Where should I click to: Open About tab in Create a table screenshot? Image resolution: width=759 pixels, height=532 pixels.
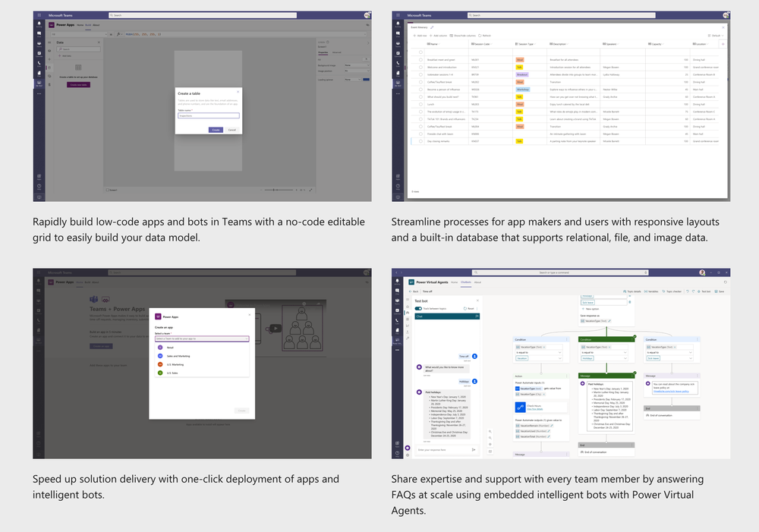click(96, 25)
